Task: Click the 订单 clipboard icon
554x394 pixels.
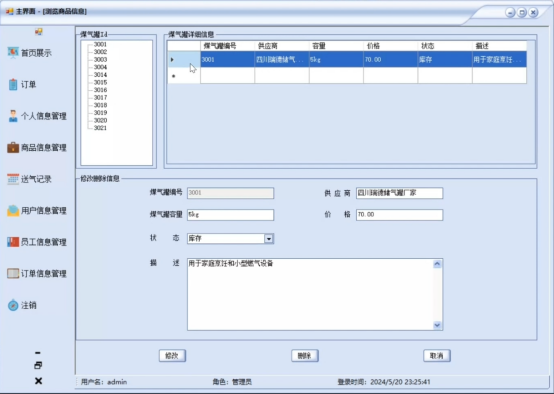Action: [x=13, y=84]
